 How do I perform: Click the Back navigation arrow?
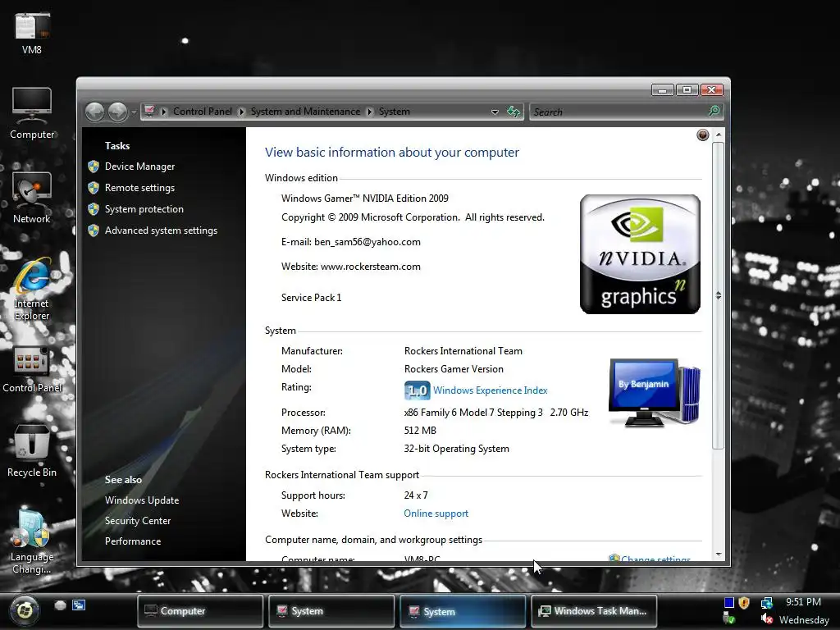click(x=95, y=112)
